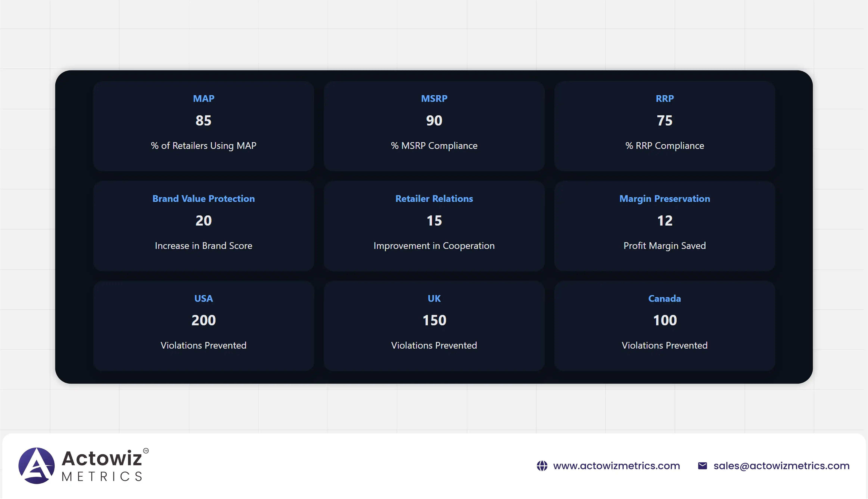Click 'Violations Prevented' under UK
The image size is (868, 499).
click(434, 346)
